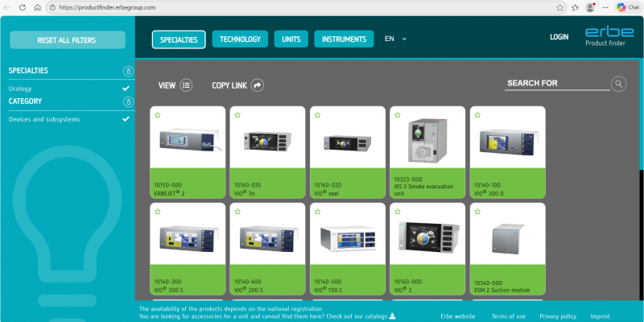Click the erbe Product finder logo
644x322 pixels.
(609, 36)
